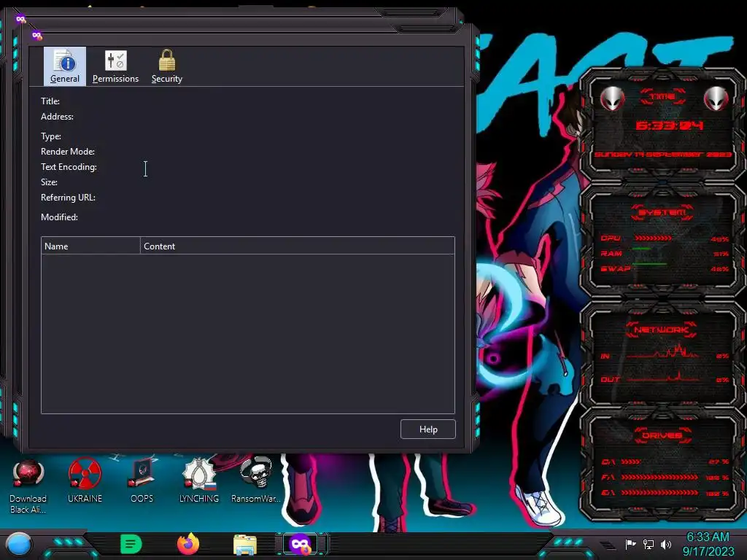Click the Render Mode: label

(68, 152)
